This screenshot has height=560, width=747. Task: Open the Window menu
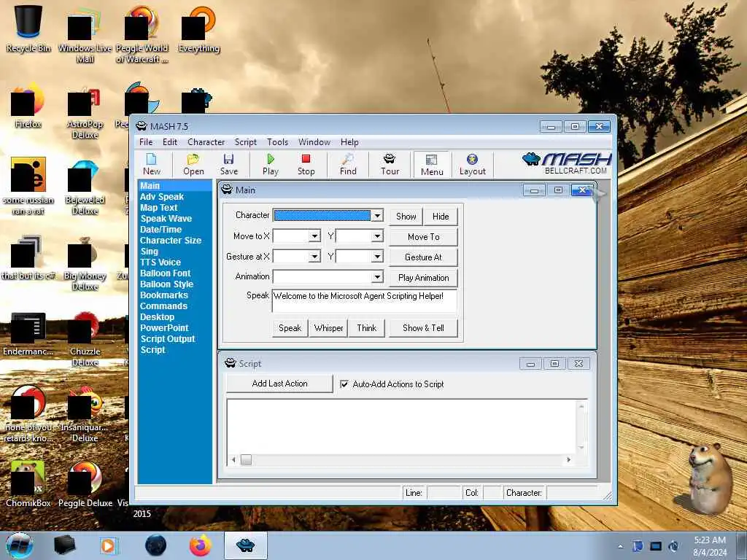click(314, 142)
